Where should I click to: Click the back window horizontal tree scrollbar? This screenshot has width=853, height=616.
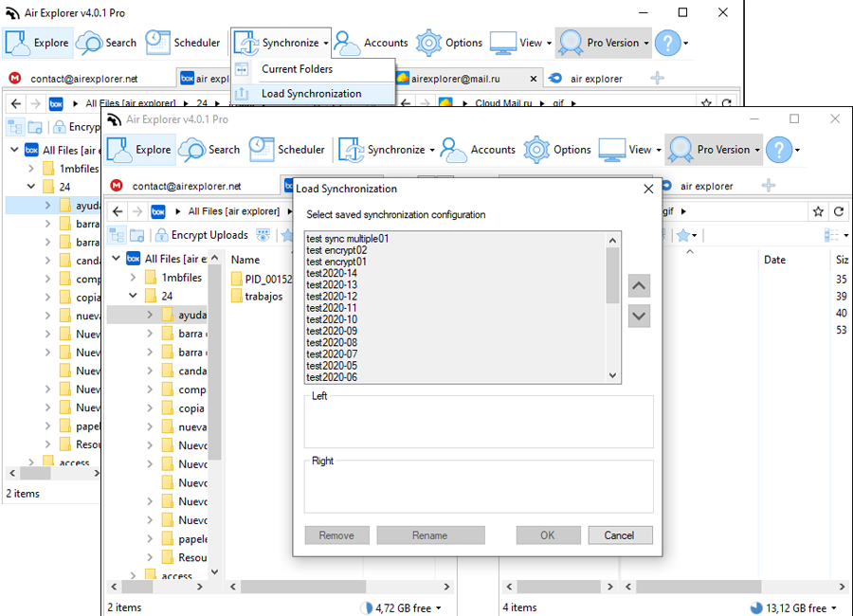[x=36, y=474]
